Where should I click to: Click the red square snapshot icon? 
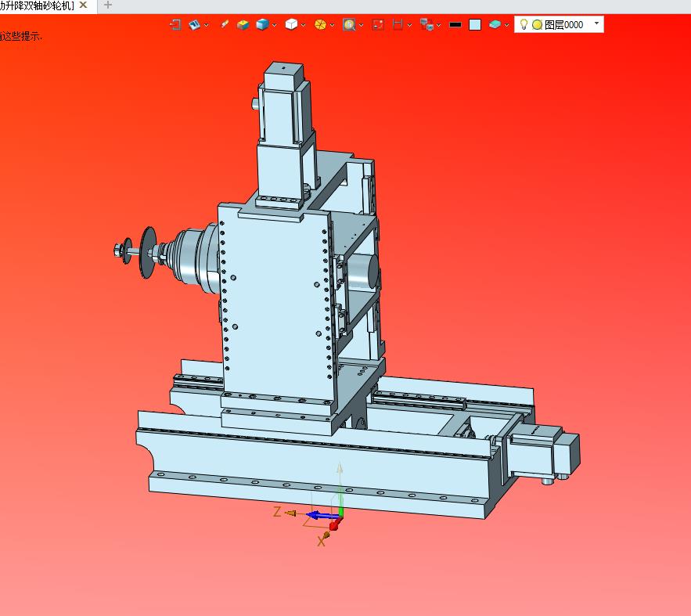(x=378, y=25)
